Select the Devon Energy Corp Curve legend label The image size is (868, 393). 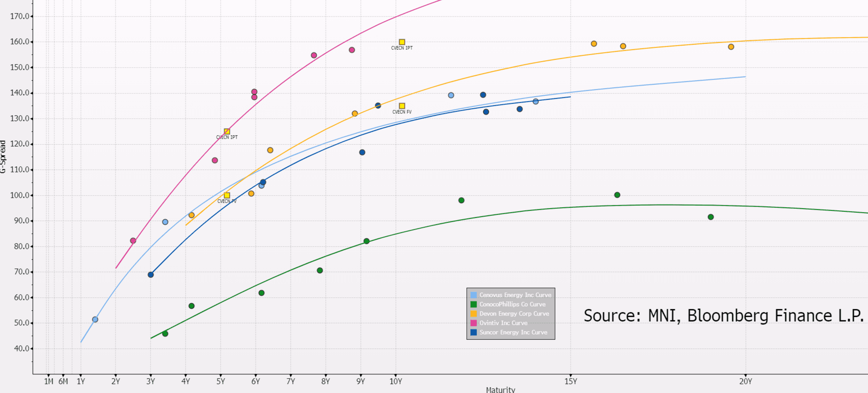pos(514,313)
